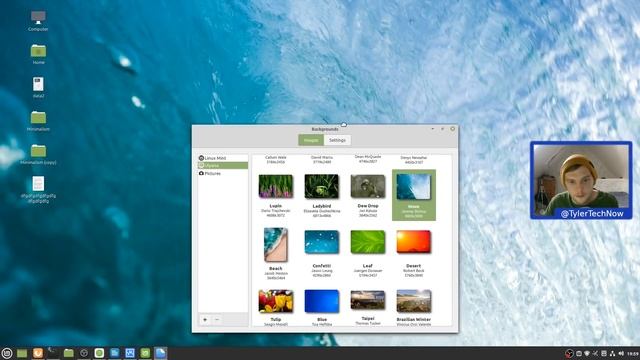Select the Home folder on the desktop
This screenshot has width=640, height=360.
pyautogui.click(x=38, y=54)
